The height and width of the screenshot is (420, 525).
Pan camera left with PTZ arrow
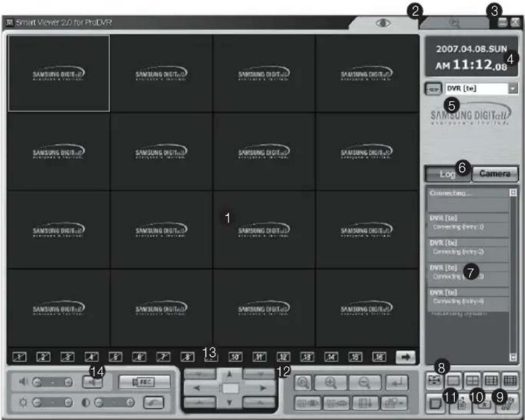[197, 389]
